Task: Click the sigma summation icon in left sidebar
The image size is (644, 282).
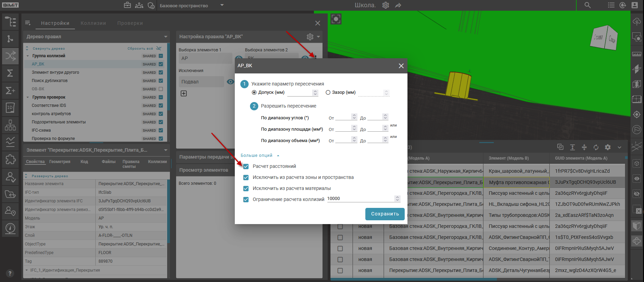Action: [10, 73]
